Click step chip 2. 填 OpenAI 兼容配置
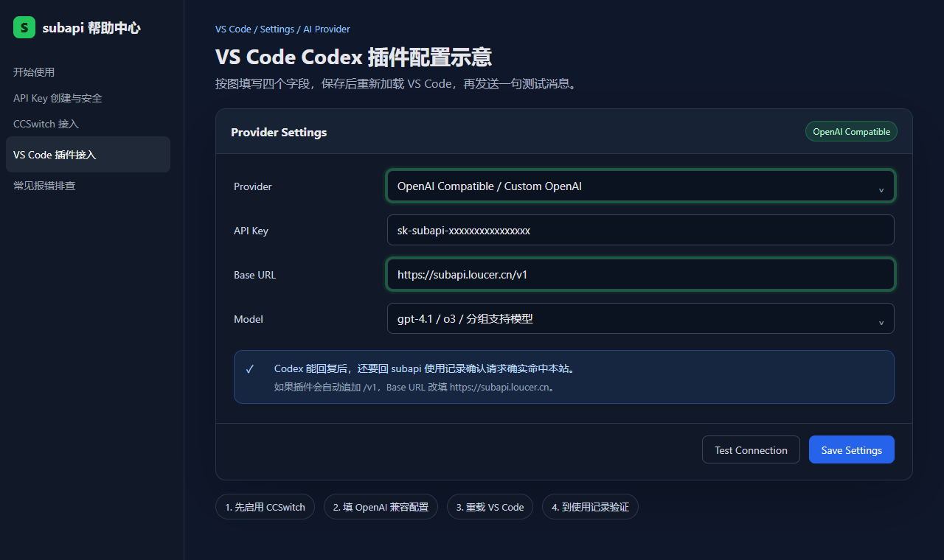 coord(381,507)
